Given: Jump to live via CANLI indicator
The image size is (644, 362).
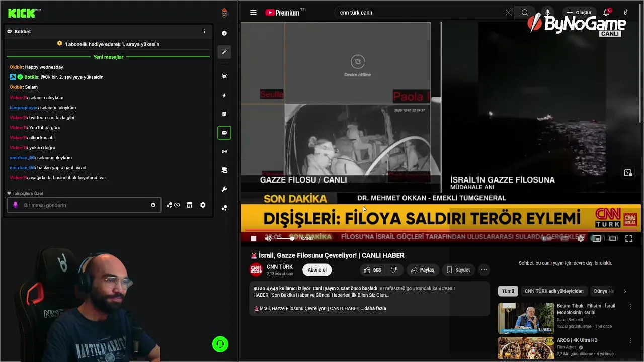Looking at the screenshot, I should tap(307, 239).
